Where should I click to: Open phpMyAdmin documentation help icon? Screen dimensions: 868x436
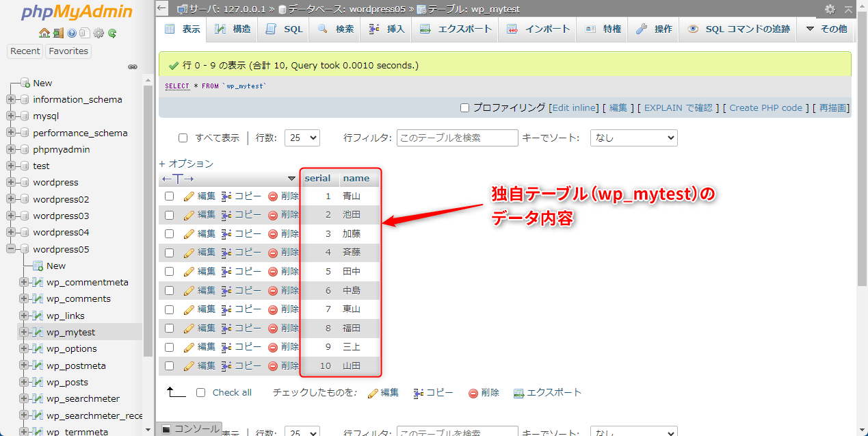[x=72, y=33]
